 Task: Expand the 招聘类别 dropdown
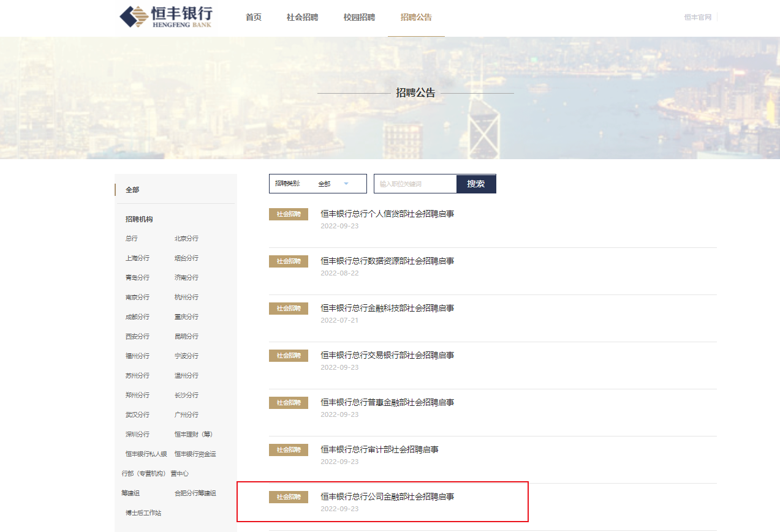click(317, 184)
